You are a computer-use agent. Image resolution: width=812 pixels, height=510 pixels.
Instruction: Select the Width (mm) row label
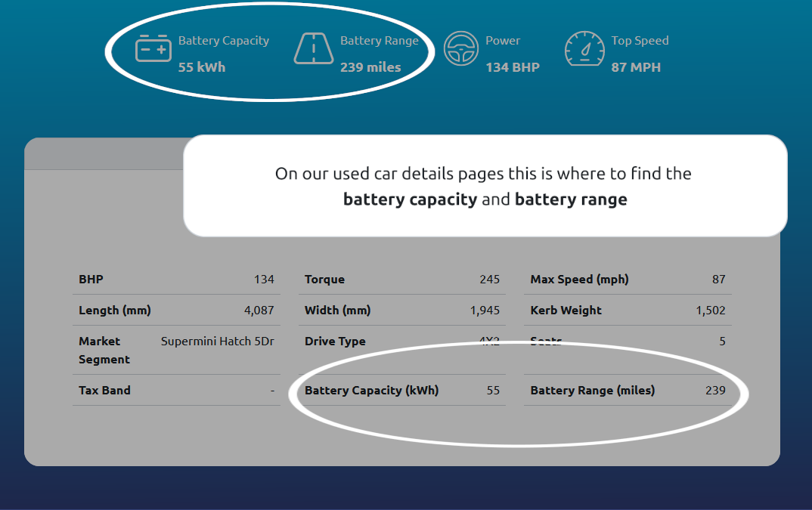(x=338, y=311)
